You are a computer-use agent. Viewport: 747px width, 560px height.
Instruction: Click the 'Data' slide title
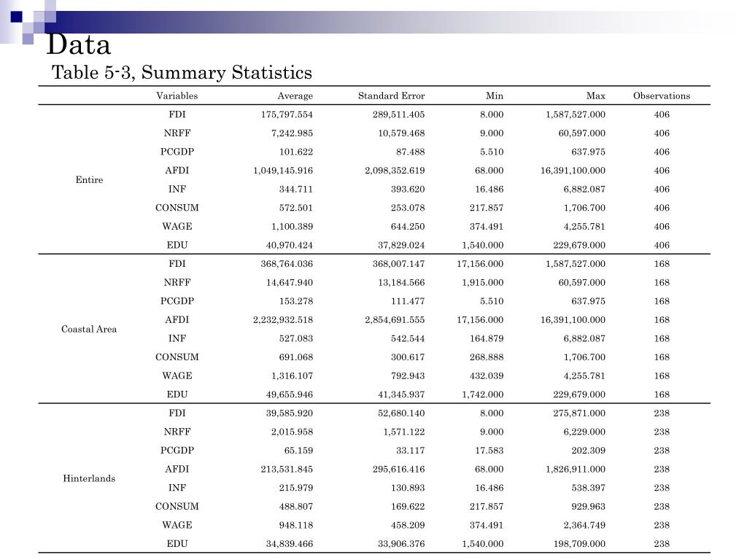click(x=79, y=45)
